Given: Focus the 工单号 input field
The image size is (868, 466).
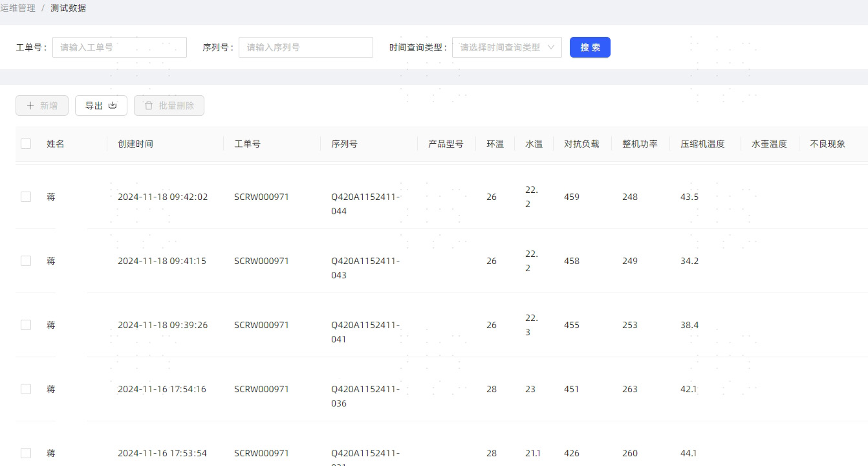Looking at the screenshot, I should [x=119, y=47].
